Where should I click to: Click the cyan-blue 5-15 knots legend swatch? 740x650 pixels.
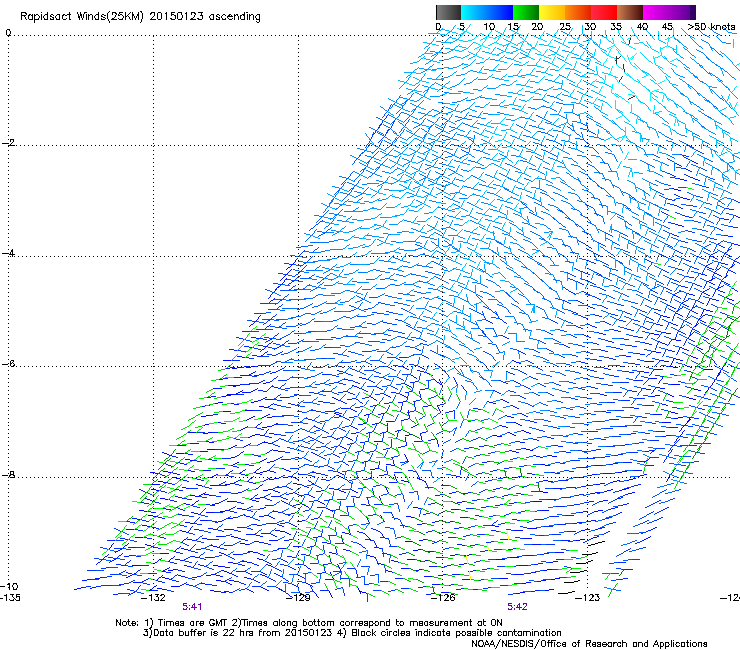coord(487,12)
